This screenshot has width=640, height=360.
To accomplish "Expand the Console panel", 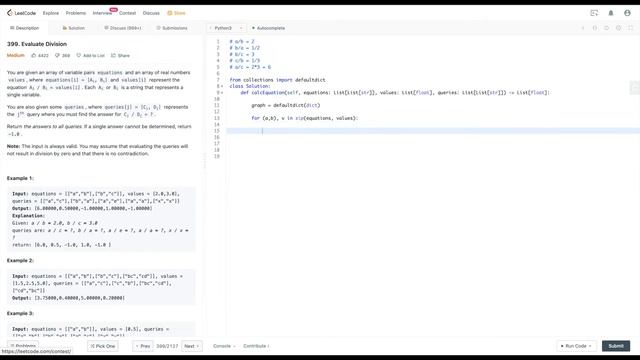I will tap(224, 346).
